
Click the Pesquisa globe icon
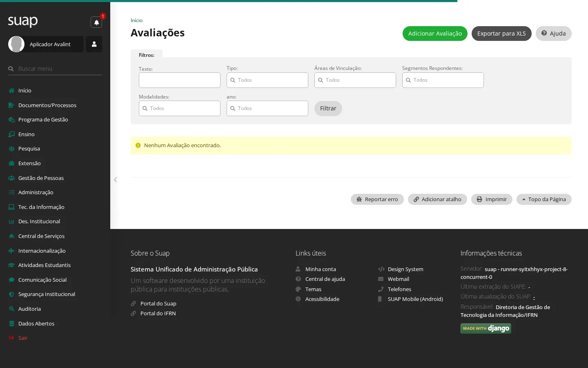(11, 149)
